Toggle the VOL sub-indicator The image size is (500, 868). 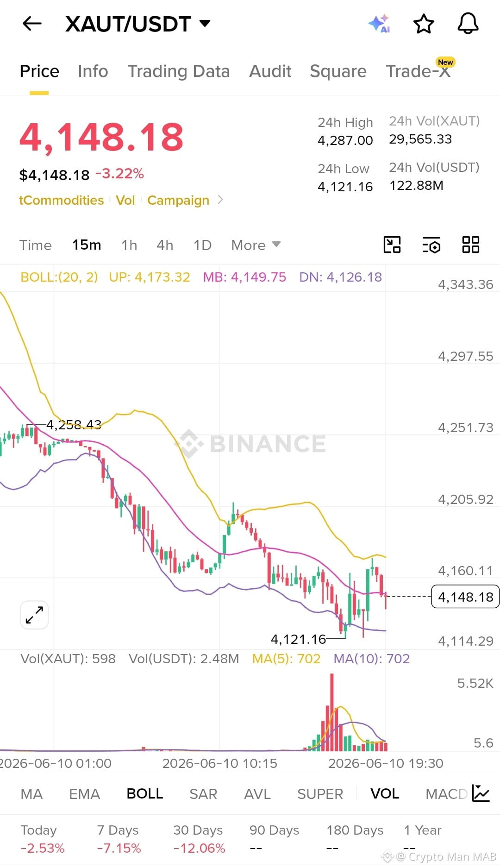click(x=384, y=794)
